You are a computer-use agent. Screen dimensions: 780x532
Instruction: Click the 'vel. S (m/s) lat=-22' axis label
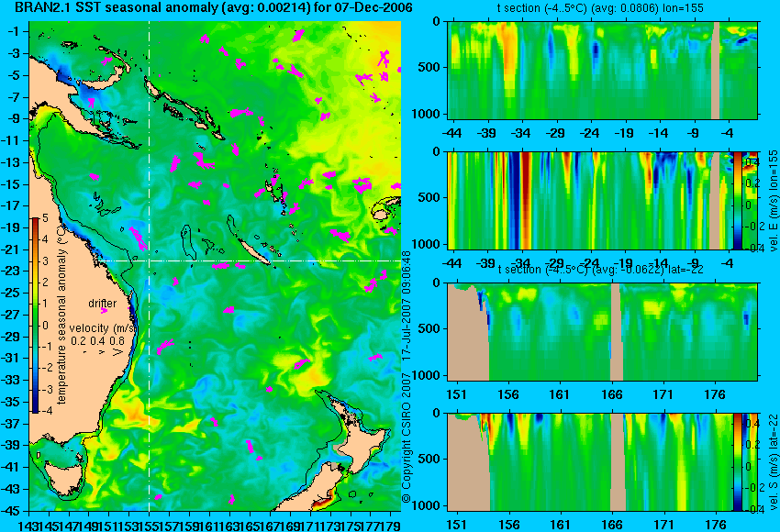[x=773, y=461]
